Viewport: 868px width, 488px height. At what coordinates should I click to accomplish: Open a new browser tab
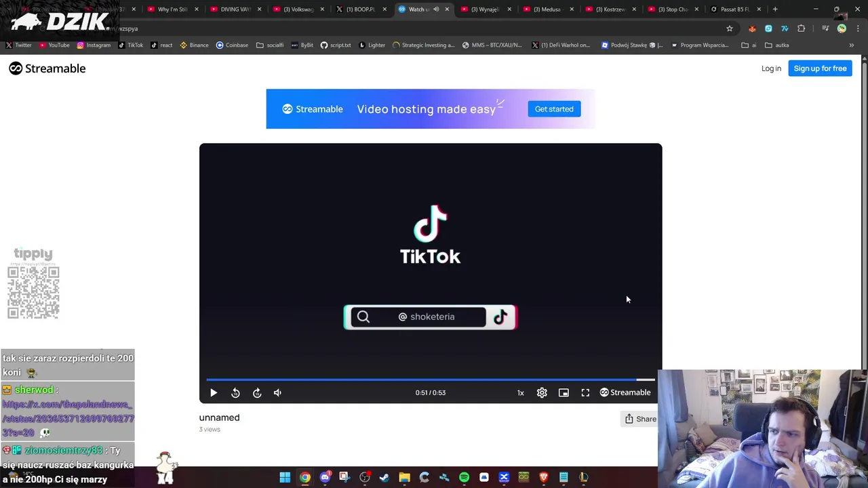(775, 9)
